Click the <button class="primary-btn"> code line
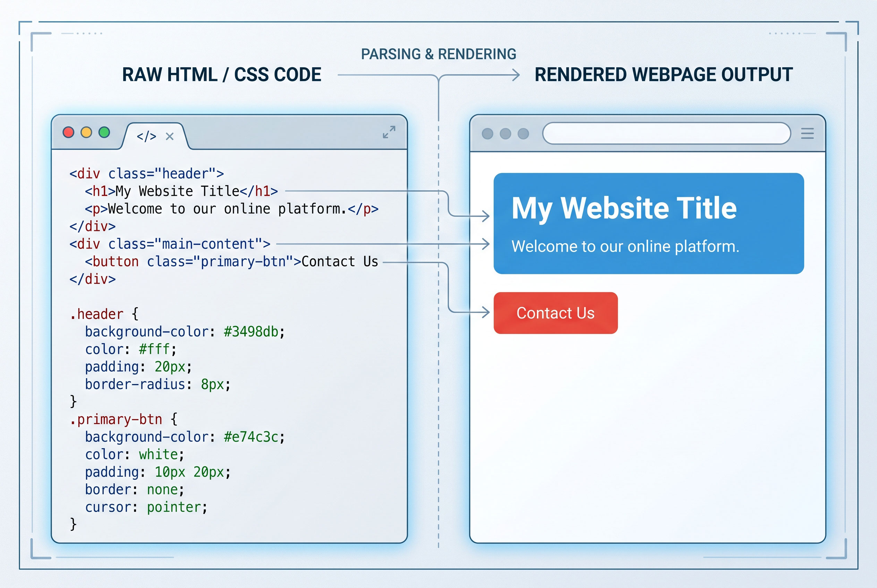The width and height of the screenshot is (877, 588). point(231,262)
